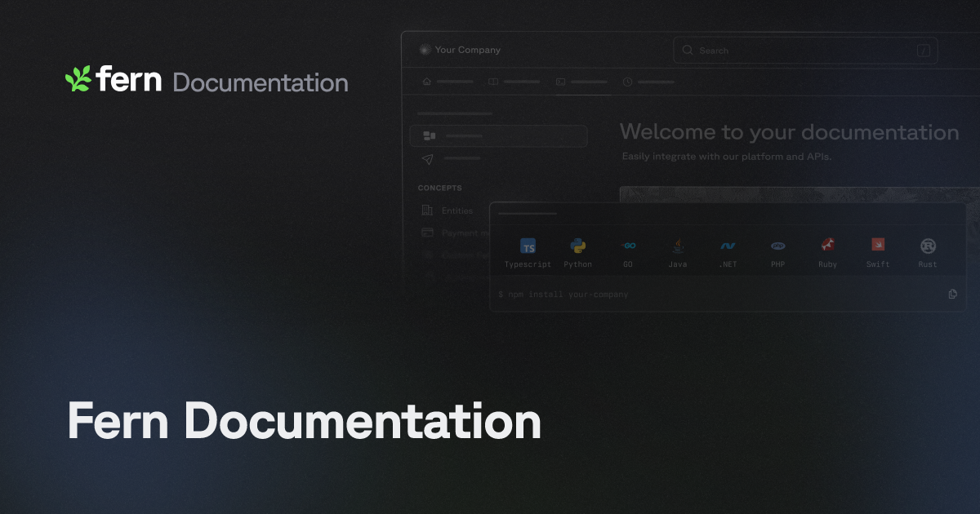The image size is (980, 514).
Task: Select the highlighted sidebar item with blocks icon
Action: pyautogui.click(x=498, y=135)
